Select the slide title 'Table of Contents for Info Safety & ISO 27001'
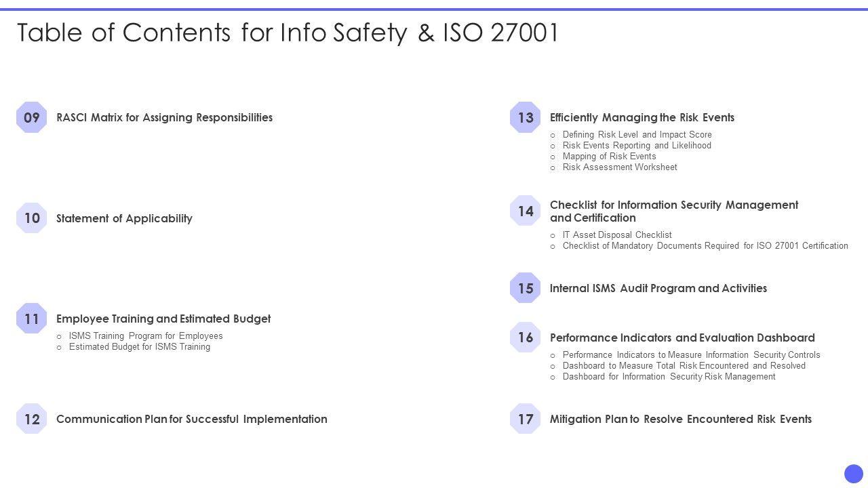Image resolution: width=868 pixels, height=488 pixels. 288,33
